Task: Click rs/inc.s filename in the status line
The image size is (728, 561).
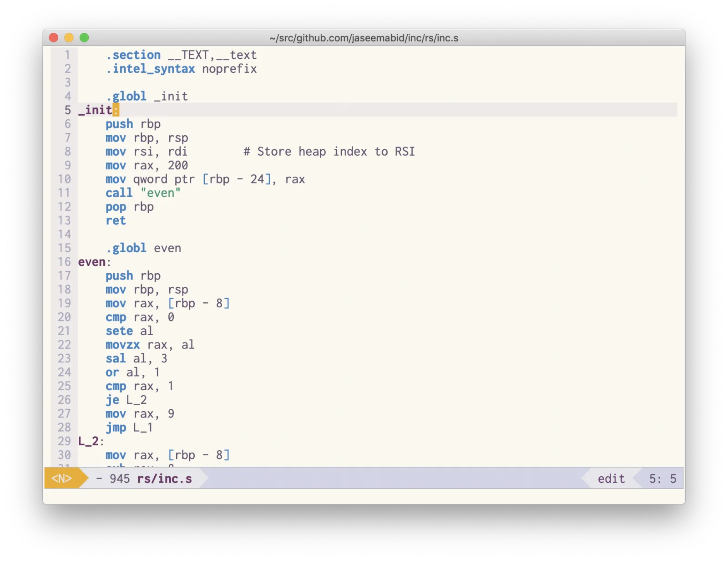Action: [x=164, y=479]
